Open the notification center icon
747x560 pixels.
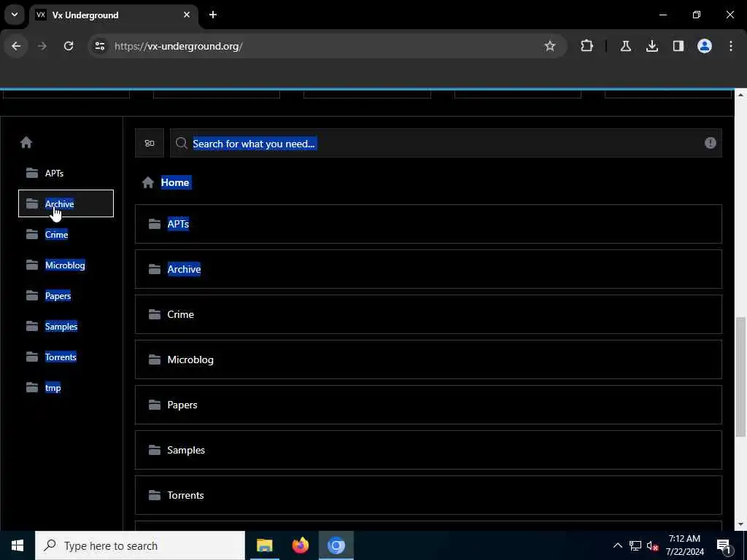click(x=724, y=545)
